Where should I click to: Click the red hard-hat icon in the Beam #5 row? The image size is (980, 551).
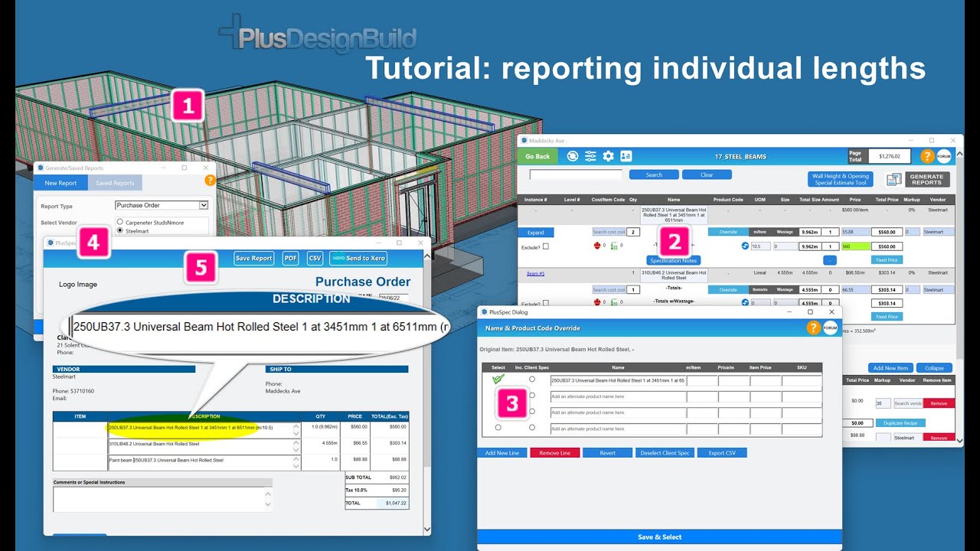(597, 303)
